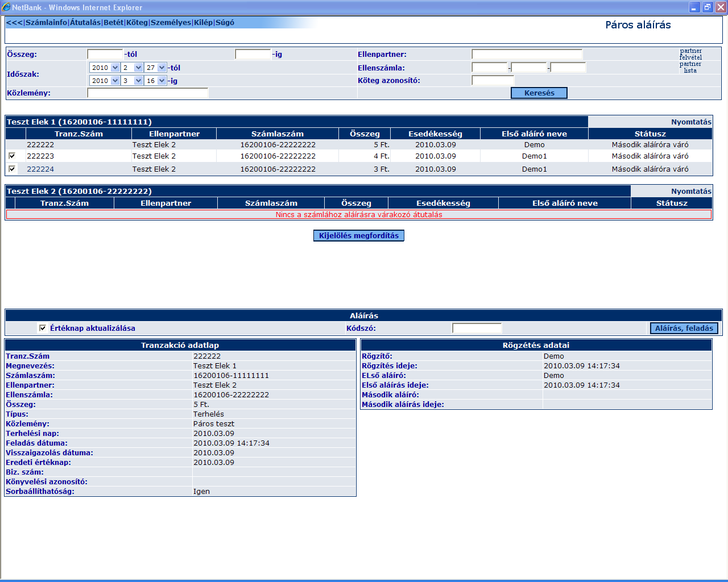Click the Második aláíróra váró status of row 222224
Screen dimensions: 728x582
point(650,169)
